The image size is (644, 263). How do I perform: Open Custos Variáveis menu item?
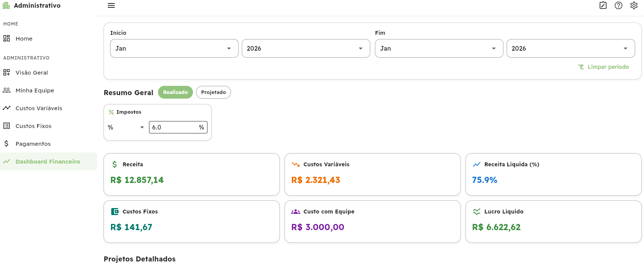coord(49,108)
